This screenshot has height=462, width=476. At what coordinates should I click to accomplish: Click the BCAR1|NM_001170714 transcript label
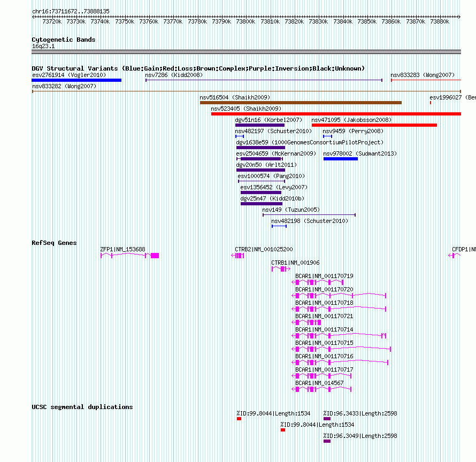coord(324,329)
